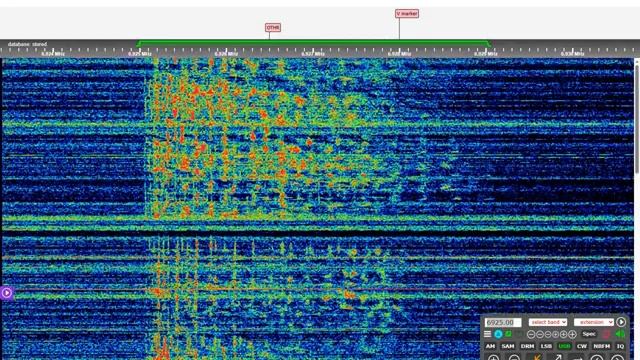640x360 pixels.
Task: Toggle the red record button
Action: click(x=607, y=334)
